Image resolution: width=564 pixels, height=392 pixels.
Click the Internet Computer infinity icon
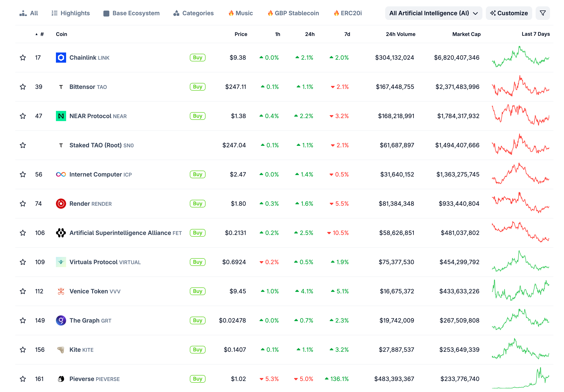click(61, 175)
